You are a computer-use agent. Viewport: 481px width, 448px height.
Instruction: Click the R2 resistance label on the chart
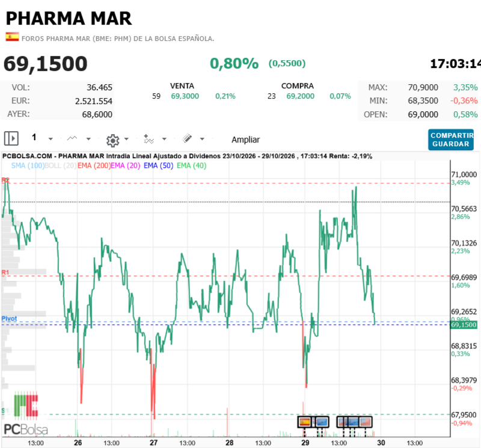5,180
